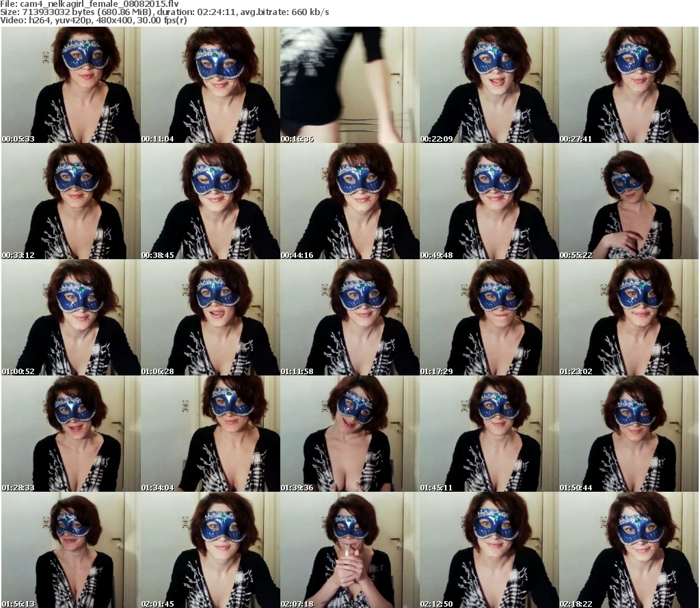Click the file name cam4_nelkagirl_female_08082015.flv
The image size is (700, 608).
pyautogui.click(x=100, y=4)
